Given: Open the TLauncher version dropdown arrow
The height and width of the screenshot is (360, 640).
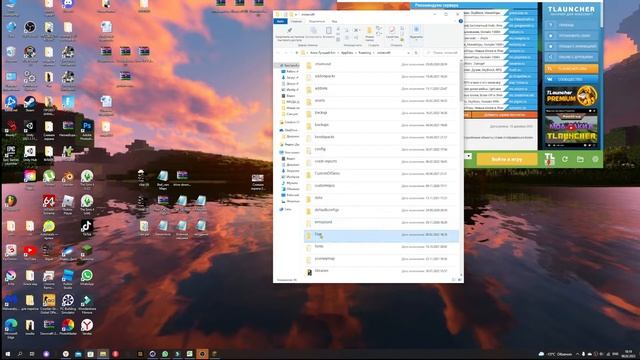Looking at the screenshot, I should point(468,156).
